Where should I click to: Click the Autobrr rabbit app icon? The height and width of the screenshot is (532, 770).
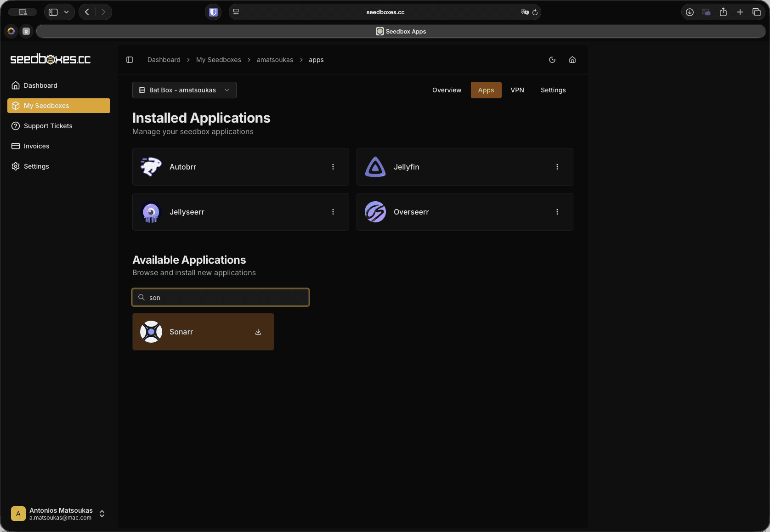tap(151, 167)
